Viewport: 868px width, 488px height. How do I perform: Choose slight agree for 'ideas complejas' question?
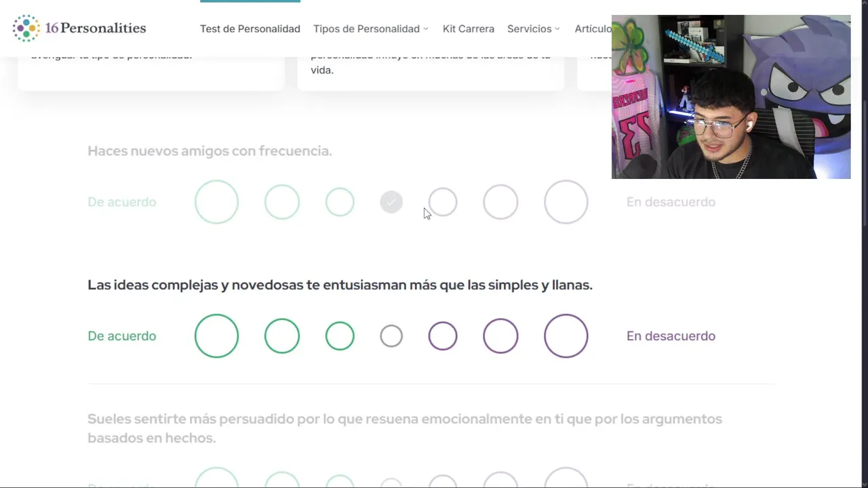point(340,336)
